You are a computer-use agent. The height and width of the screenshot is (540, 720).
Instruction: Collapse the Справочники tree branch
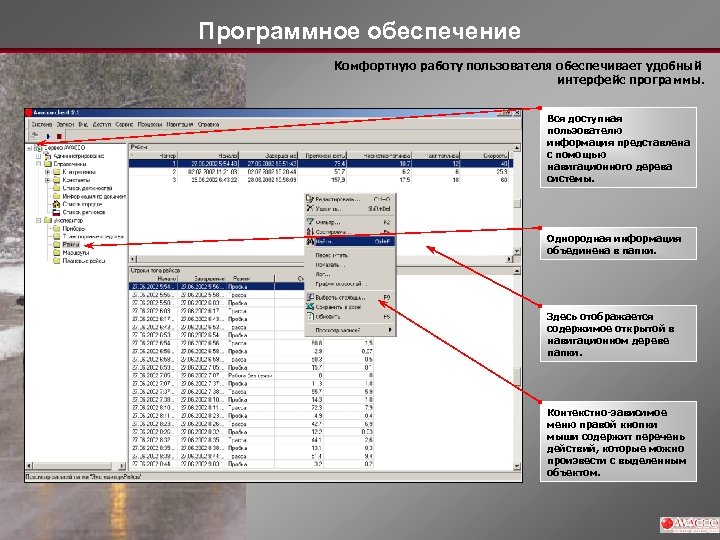(x=39, y=164)
